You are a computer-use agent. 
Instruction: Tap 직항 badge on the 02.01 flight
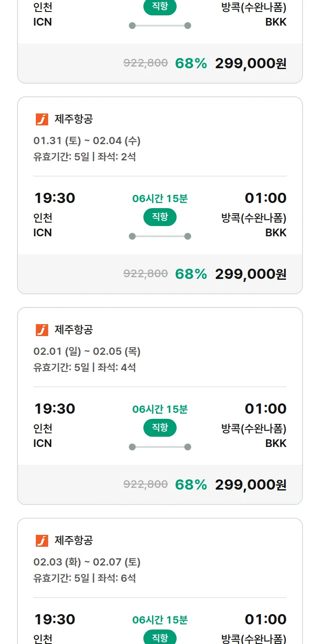pos(160,428)
